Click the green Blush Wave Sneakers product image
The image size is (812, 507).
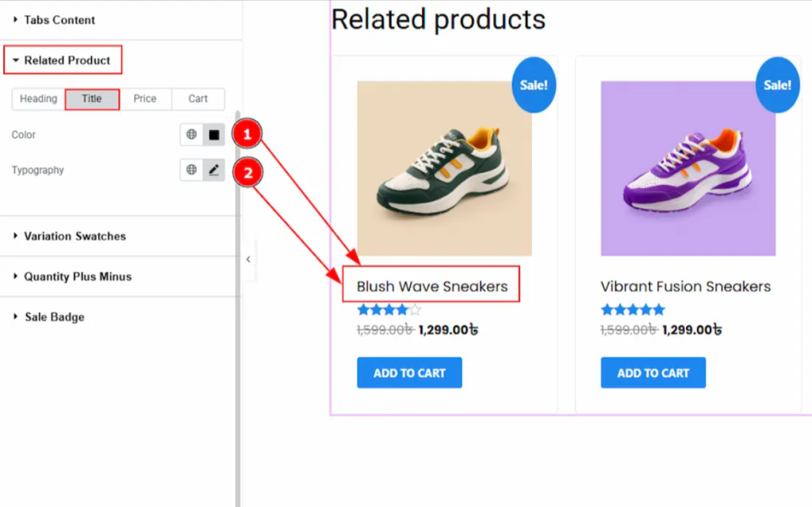(444, 168)
